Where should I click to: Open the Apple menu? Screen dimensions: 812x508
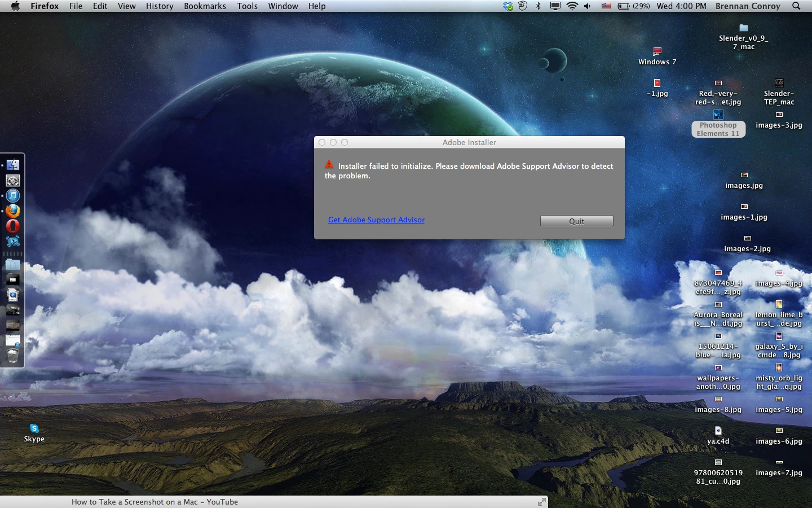coord(15,6)
